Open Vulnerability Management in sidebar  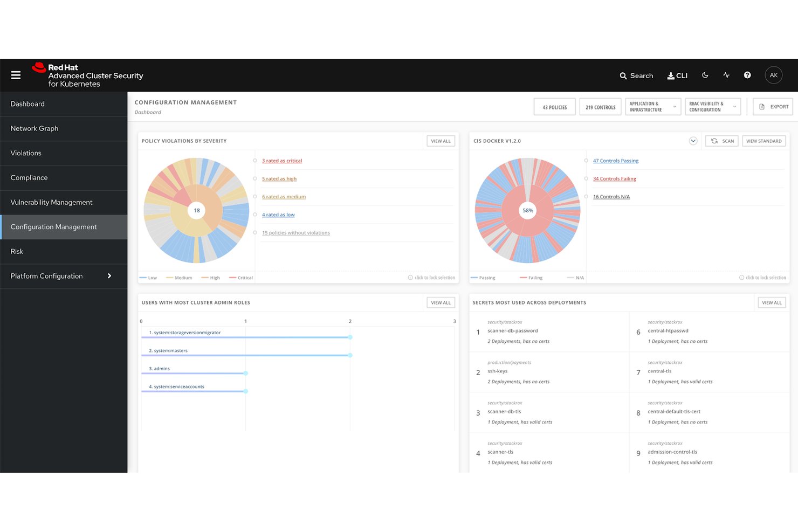click(64, 203)
